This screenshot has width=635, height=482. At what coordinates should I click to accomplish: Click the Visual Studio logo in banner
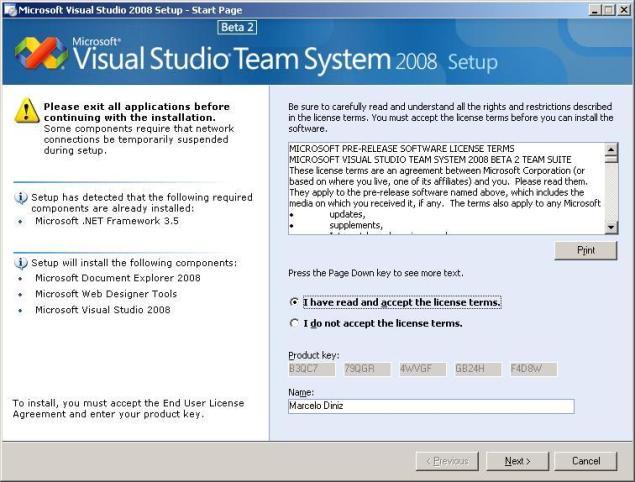(x=40, y=53)
